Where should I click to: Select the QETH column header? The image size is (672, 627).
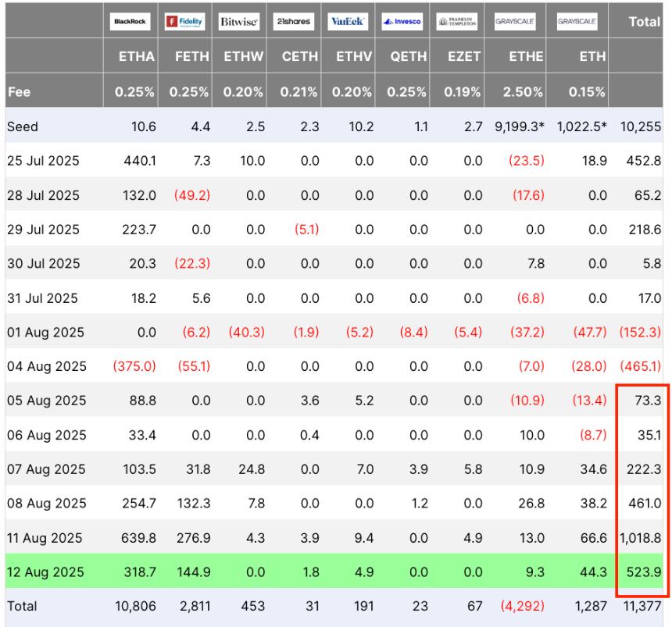[x=409, y=56]
